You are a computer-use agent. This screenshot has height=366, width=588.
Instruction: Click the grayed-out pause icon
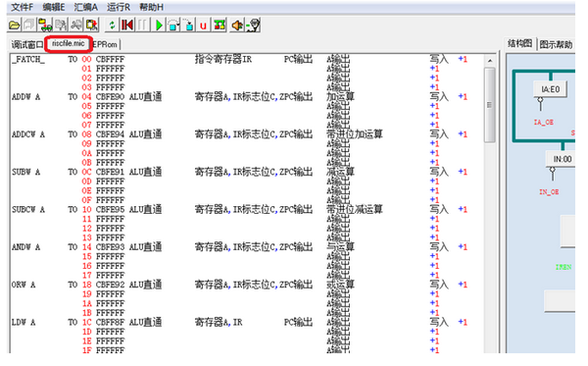pyautogui.click(x=142, y=26)
